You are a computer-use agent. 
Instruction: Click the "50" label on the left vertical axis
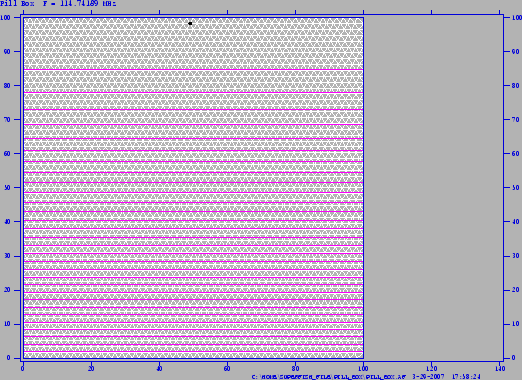point(7,188)
